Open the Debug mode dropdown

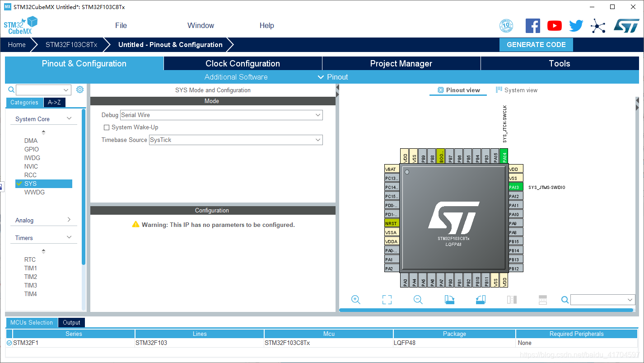click(x=318, y=115)
